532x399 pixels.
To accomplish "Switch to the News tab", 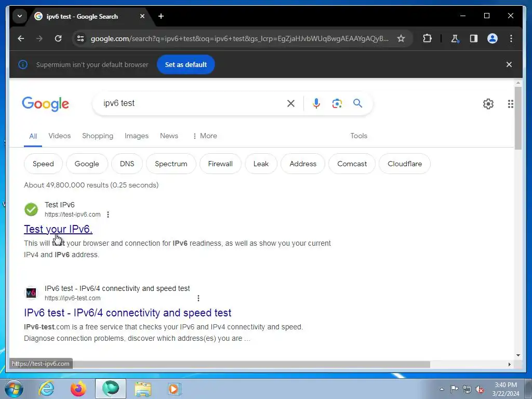I will pos(169,136).
